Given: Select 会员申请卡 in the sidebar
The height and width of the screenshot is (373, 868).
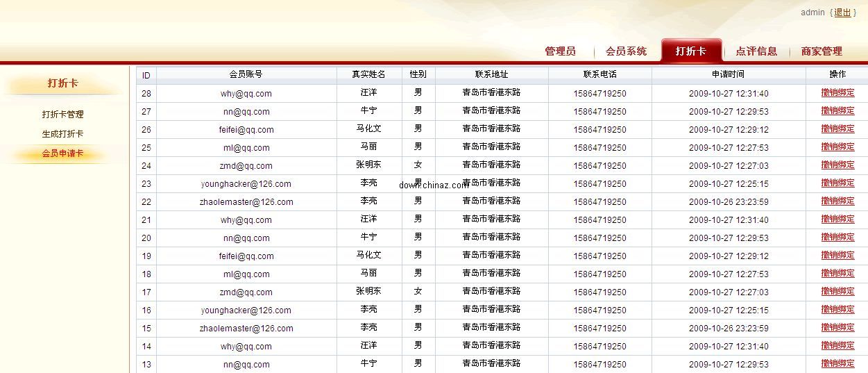Looking at the screenshot, I should pos(62,154).
